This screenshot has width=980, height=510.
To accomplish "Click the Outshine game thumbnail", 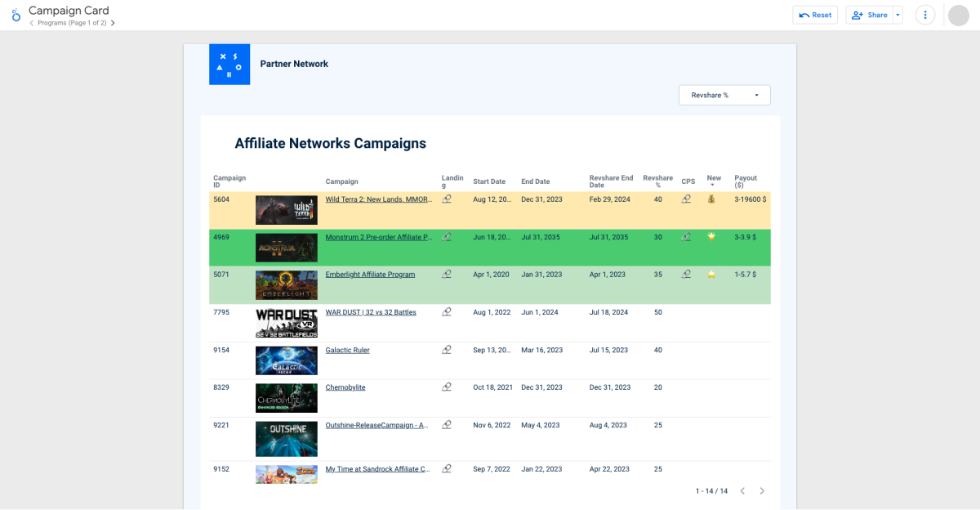I will [x=286, y=438].
